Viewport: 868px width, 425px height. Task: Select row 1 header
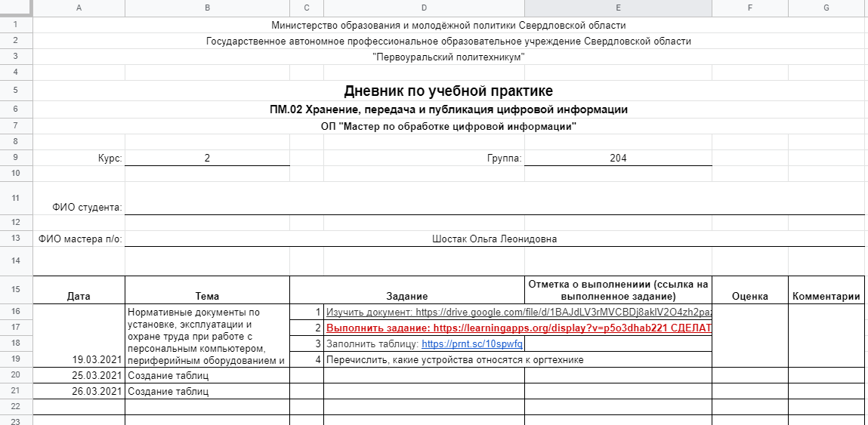(x=16, y=25)
